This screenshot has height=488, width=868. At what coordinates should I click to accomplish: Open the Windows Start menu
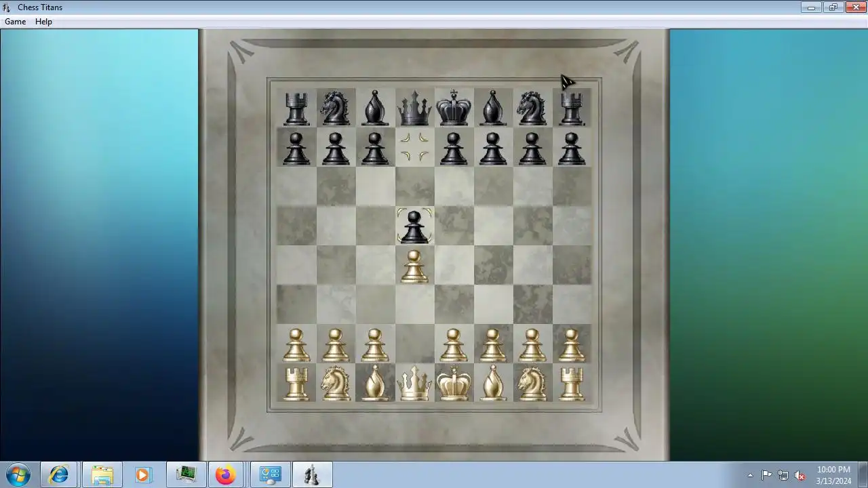(x=18, y=475)
